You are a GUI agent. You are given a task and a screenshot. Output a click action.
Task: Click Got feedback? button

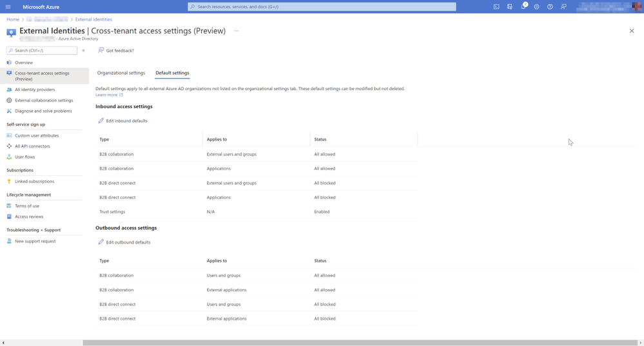[x=116, y=50]
